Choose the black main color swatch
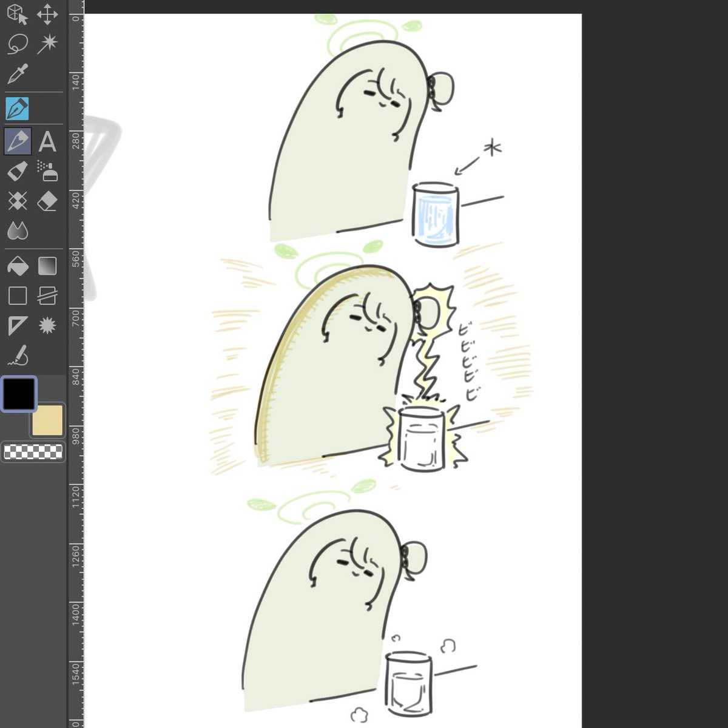The height and width of the screenshot is (728, 728). (19, 394)
